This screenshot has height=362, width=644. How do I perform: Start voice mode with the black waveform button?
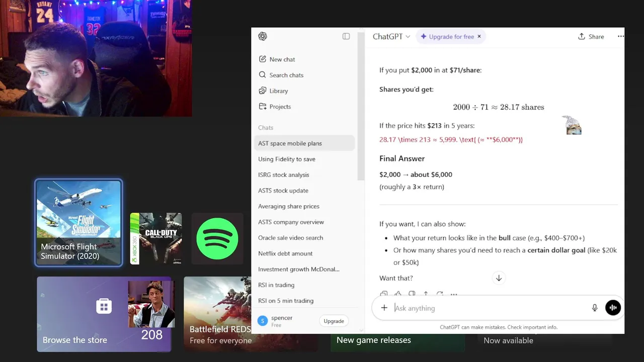coord(613,308)
